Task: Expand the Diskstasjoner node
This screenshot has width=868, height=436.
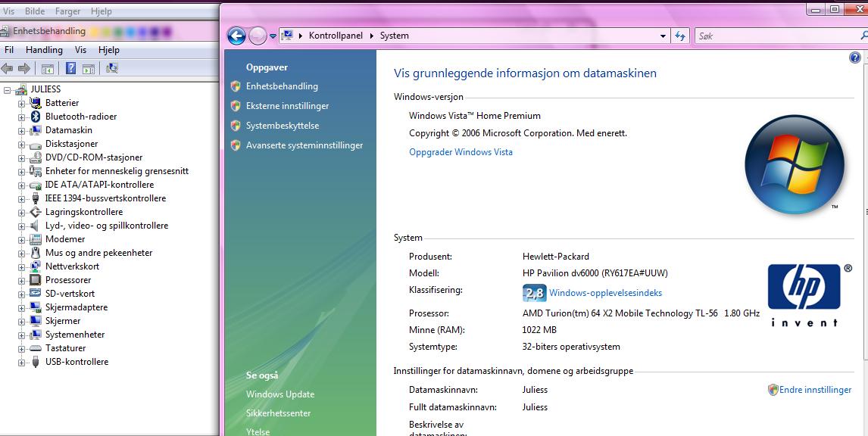Action: pos(21,145)
